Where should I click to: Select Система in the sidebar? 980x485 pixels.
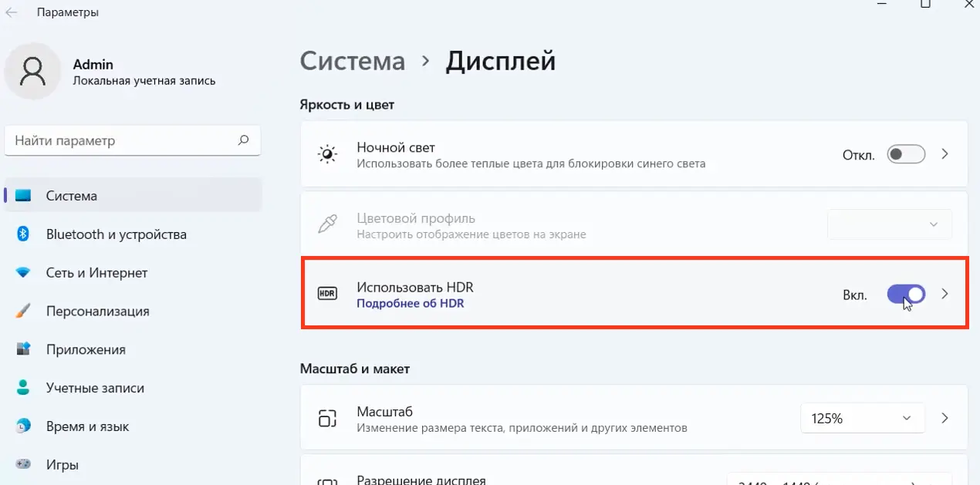pos(133,196)
